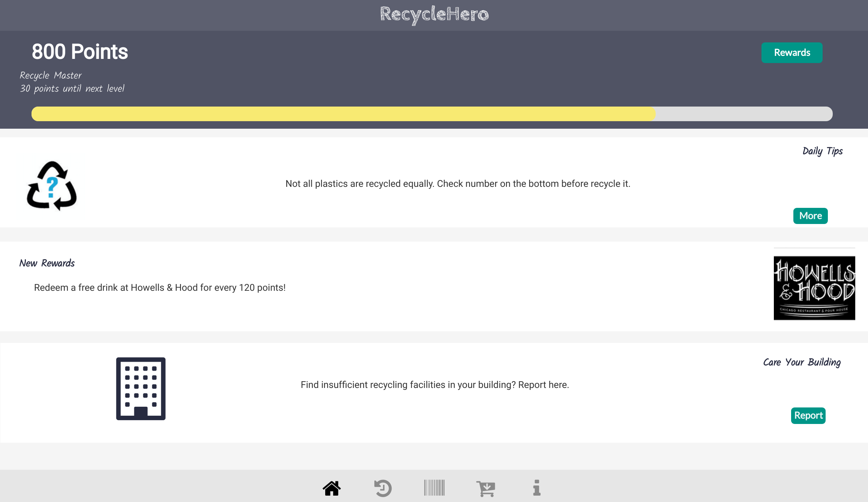Click the plastics recycling tip text
The width and height of the screenshot is (868, 502).
click(458, 184)
